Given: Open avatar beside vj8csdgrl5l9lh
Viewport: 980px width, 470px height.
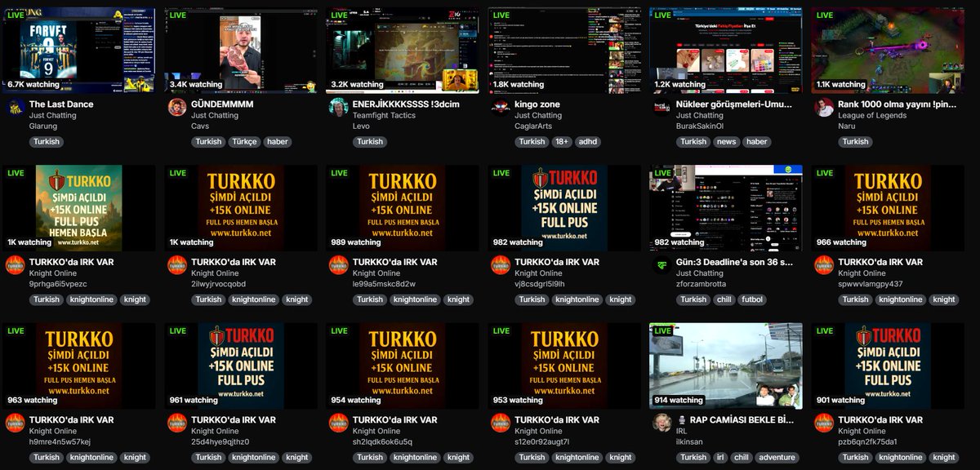Looking at the screenshot, I should 500,265.
